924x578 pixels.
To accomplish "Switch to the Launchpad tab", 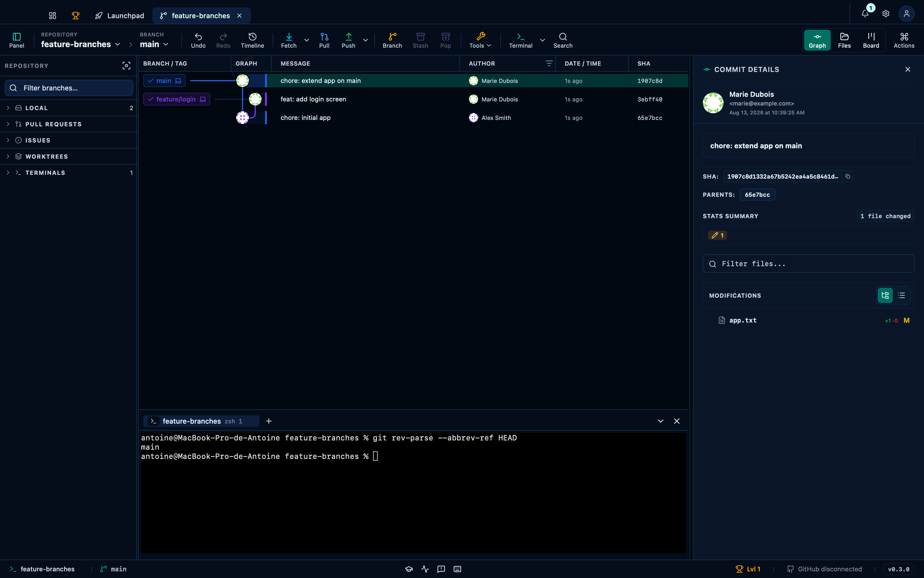I will click(120, 16).
